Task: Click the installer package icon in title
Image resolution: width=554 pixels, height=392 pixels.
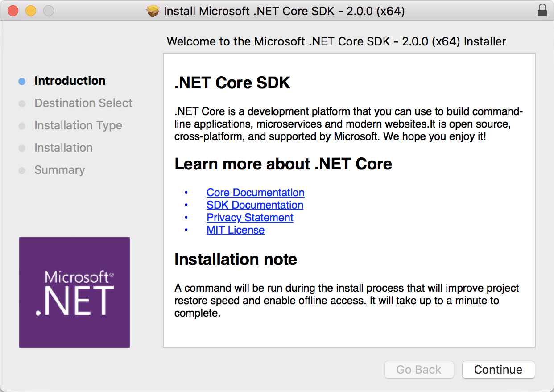Action: coord(153,11)
